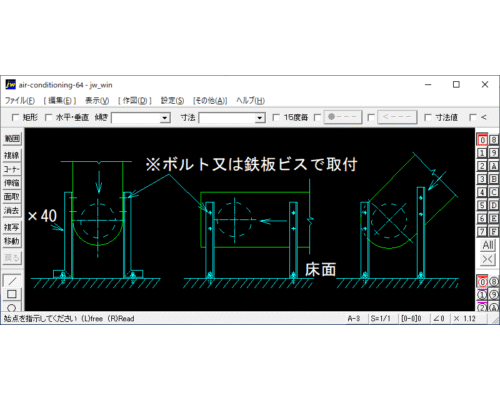
Task: Select circled layer group 1
Action: click(482, 295)
